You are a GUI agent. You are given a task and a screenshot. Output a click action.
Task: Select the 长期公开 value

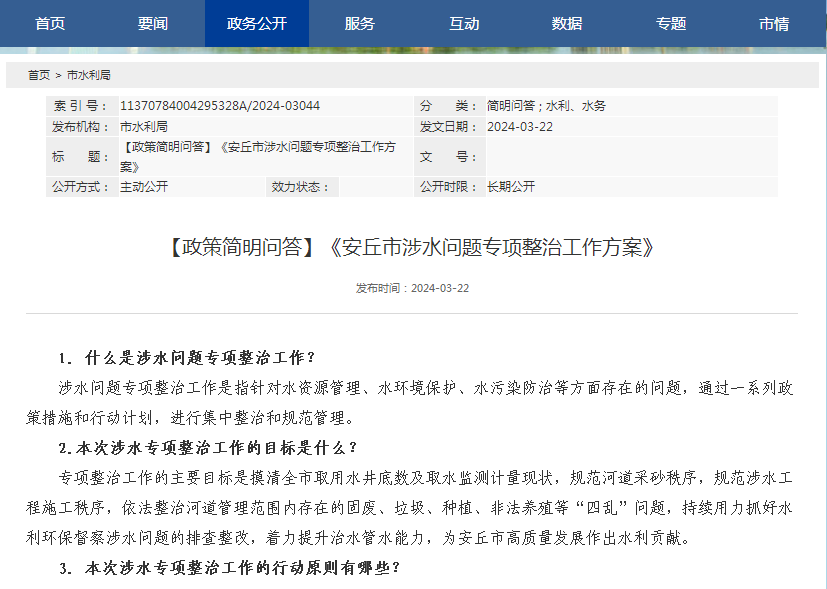pos(511,187)
